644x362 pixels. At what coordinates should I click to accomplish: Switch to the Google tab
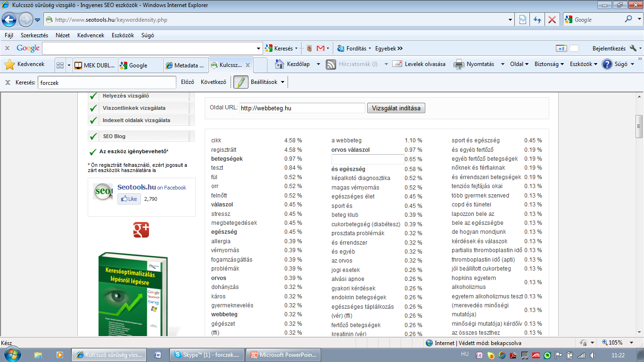(140, 66)
